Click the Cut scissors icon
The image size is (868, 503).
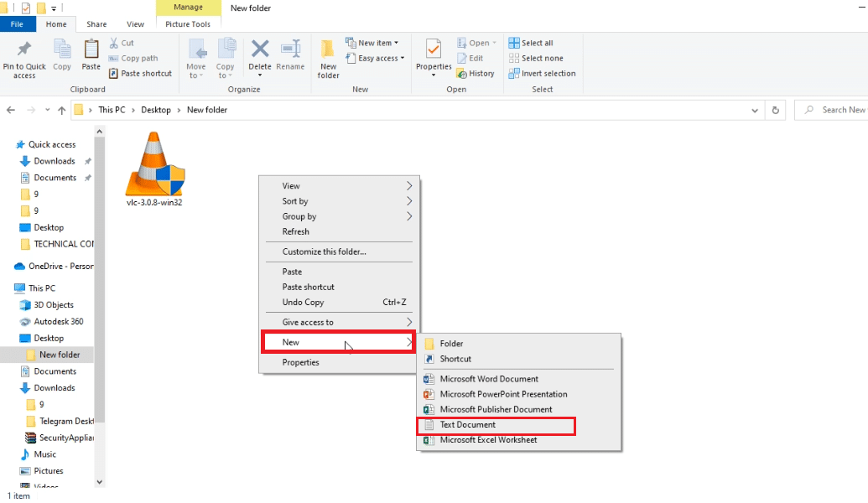pos(114,43)
